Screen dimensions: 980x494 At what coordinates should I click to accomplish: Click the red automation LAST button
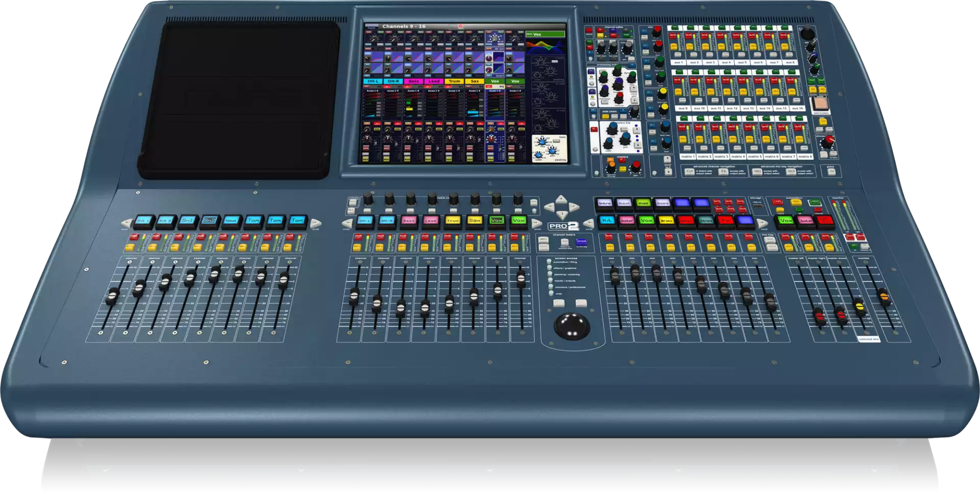pos(777,202)
